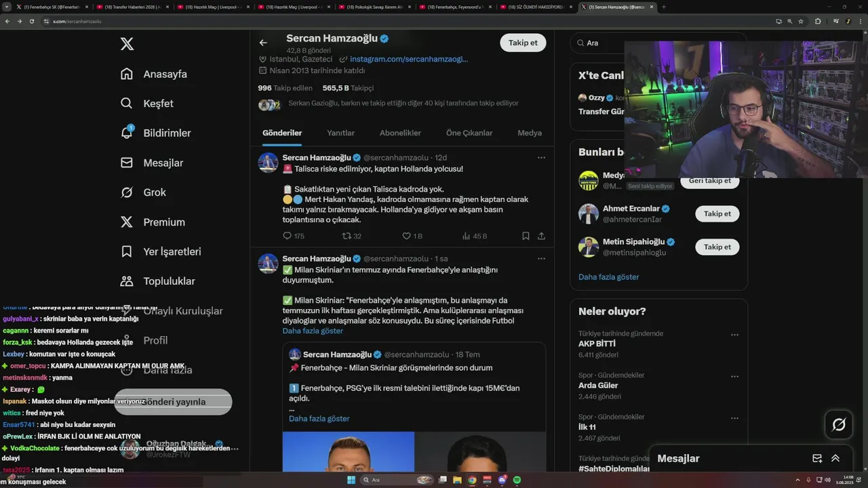Open the taskbar volume control
This screenshot has width=868, height=488.
pos(826,480)
